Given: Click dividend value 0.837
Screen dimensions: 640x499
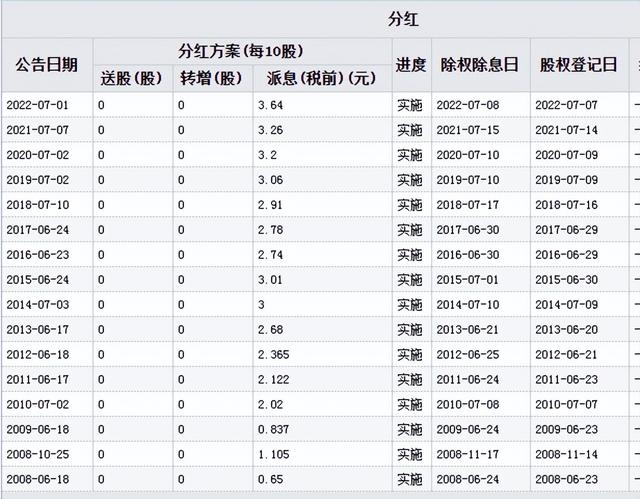Looking at the screenshot, I should pos(273,429).
